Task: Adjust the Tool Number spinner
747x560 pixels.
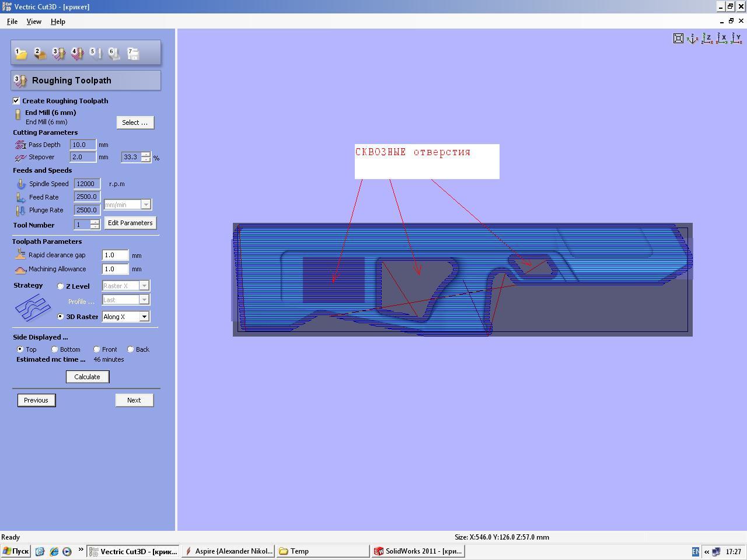Action: pos(95,225)
